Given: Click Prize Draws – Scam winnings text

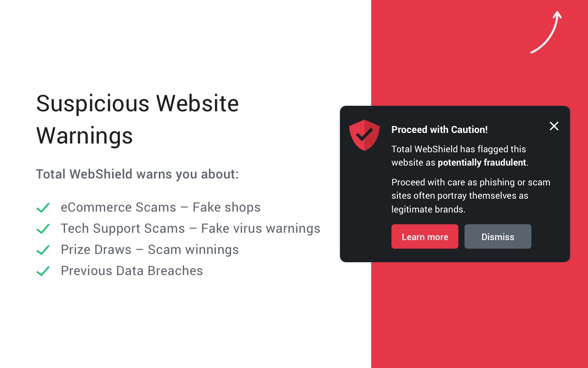Looking at the screenshot, I should point(150,250).
